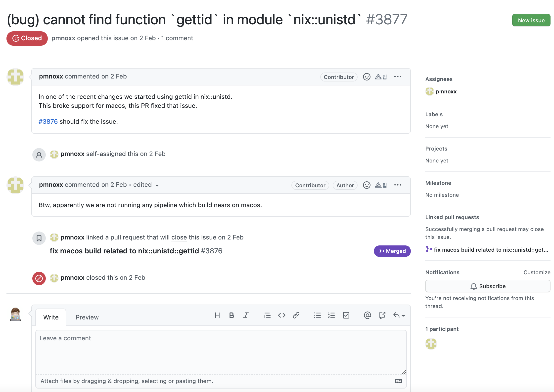
Task: Insert heading with the H toolbar icon
Action: point(217,315)
